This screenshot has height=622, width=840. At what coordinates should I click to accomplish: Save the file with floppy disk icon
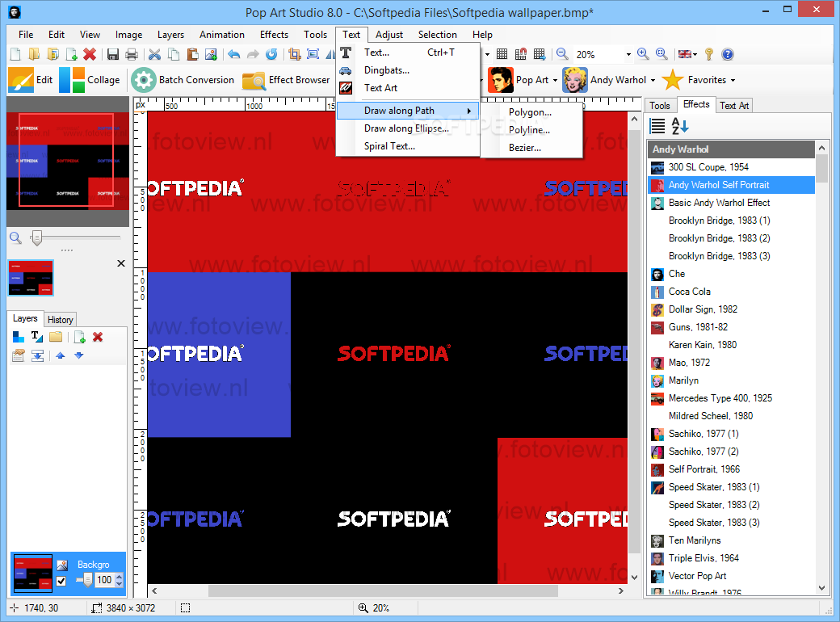112,54
